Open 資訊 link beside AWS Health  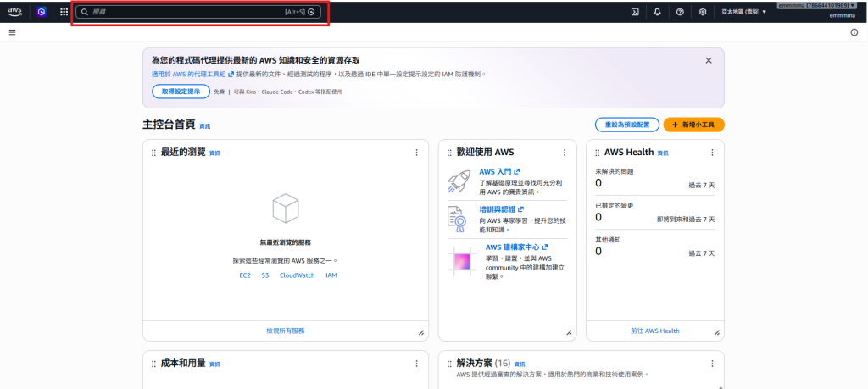pyautogui.click(x=663, y=153)
